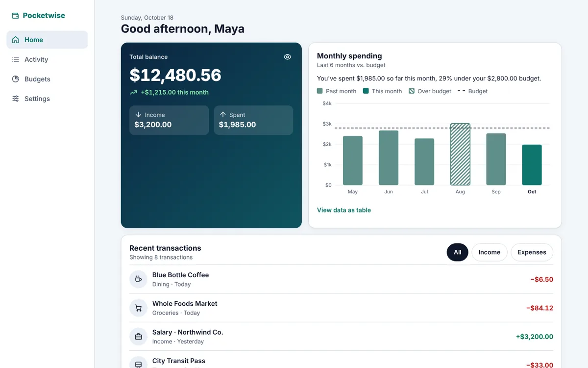Click the $4k axis label
The image size is (588, 368).
coord(327,104)
